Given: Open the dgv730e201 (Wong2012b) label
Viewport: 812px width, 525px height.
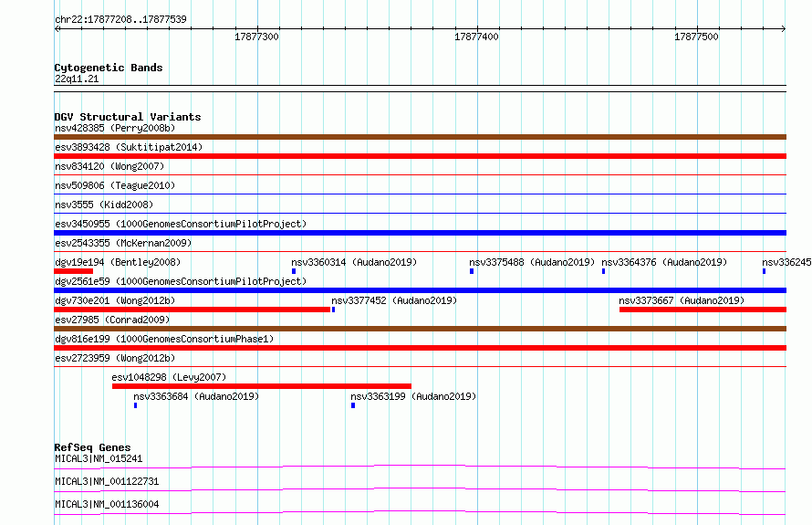Looking at the screenshot, I should (115, 300).
